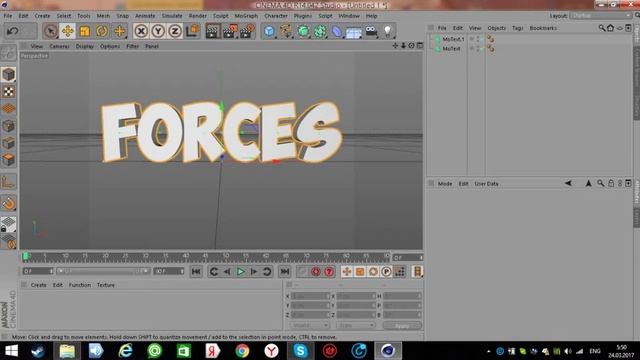Enable the workplane orange grid icon
The image size is (640, 360).
click(x=8, y=109)
